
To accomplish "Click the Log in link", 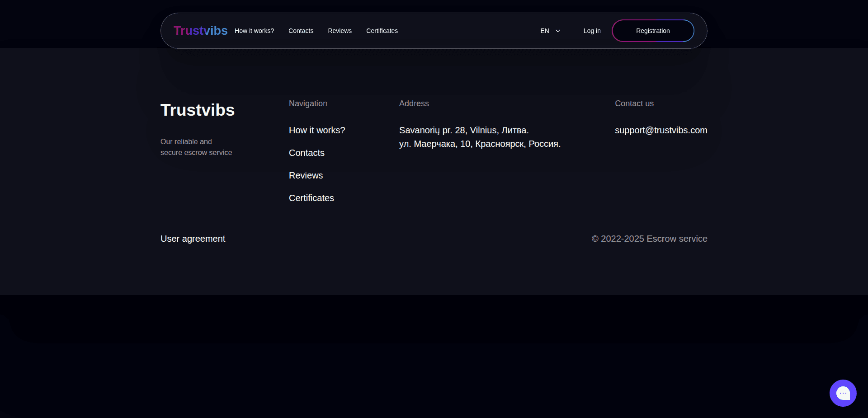I will [592, 31].
